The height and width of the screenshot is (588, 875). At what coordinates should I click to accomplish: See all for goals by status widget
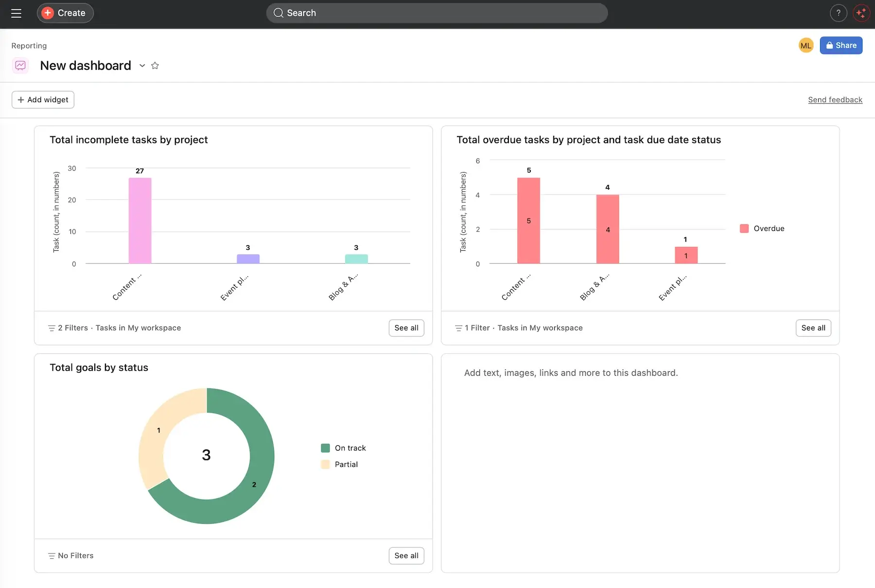coord(406,556)
